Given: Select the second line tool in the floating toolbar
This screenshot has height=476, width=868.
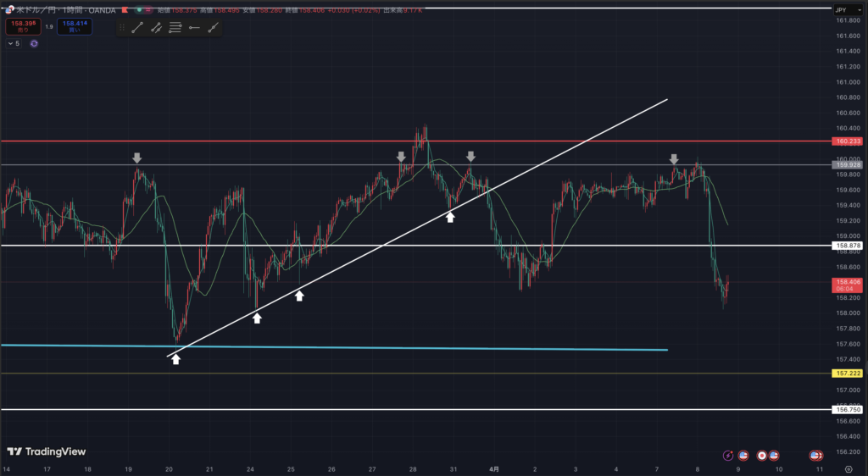Looking at the screenshot, I should (156, 27).
